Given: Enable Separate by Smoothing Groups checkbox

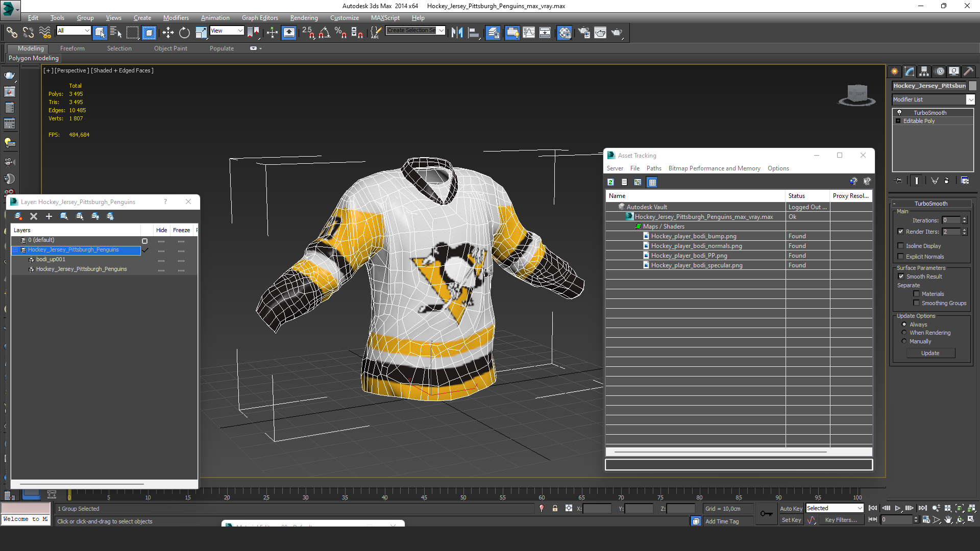Looking at the screenshot, I should click(x=917, y=303).
